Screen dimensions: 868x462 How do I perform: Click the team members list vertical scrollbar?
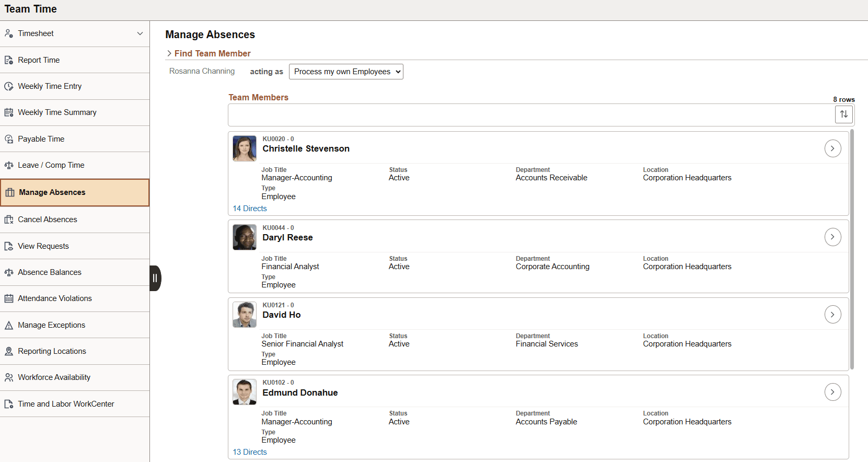click(x=852, y=250)
